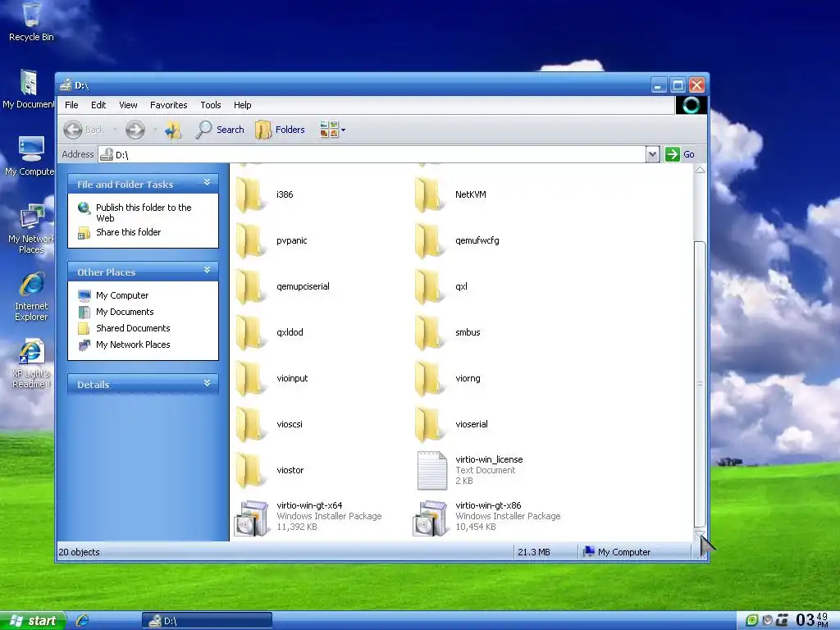This screenshot has height=630, width=840.
Task: Select the virtio-win-gt-x86 installer package icon
Action: (430, 518)
